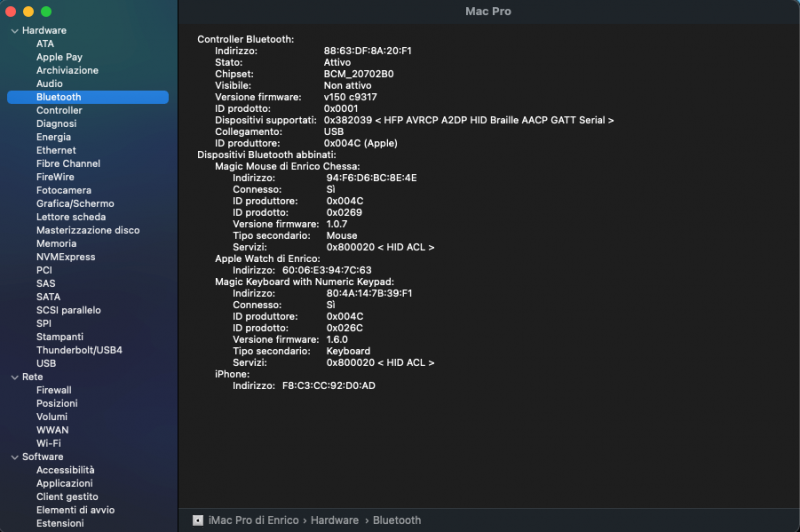
Task: Select Volumi under Rete
Action: pyautogui.click(x=52, y=416)
